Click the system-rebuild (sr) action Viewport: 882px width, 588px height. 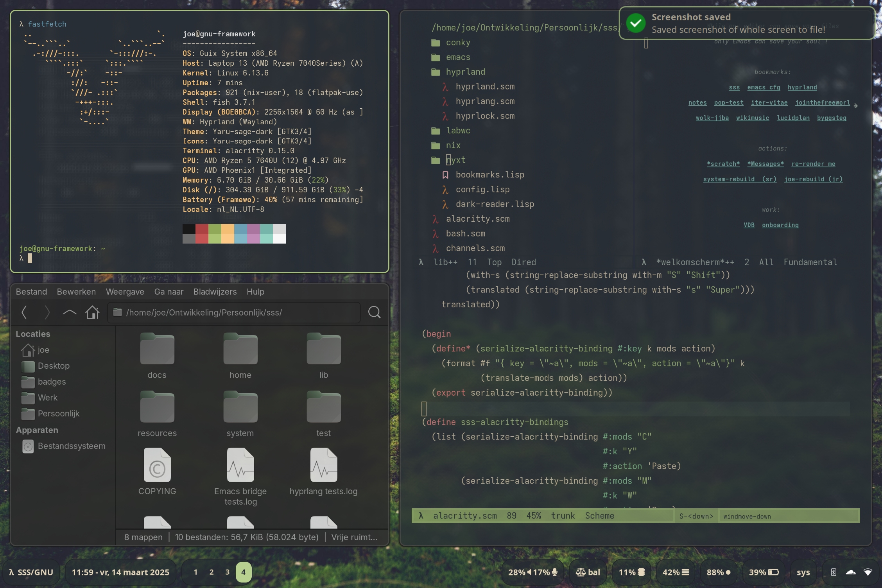pyautogui.click(x=740, y=179)
